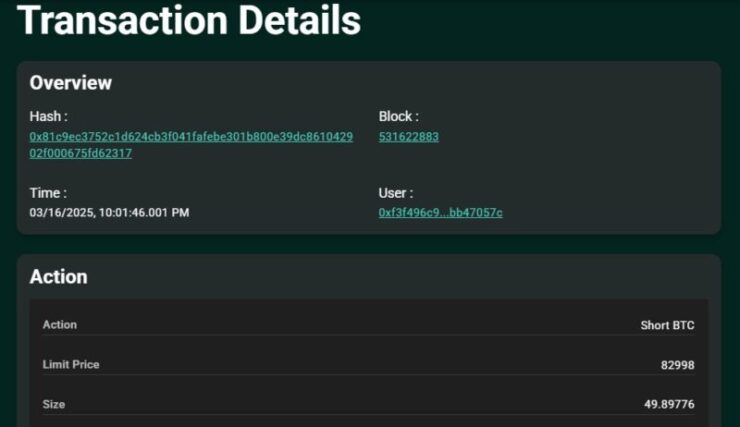Select the Hash field label
Screen dimensions: 740x427
click(x=49, y=117)
